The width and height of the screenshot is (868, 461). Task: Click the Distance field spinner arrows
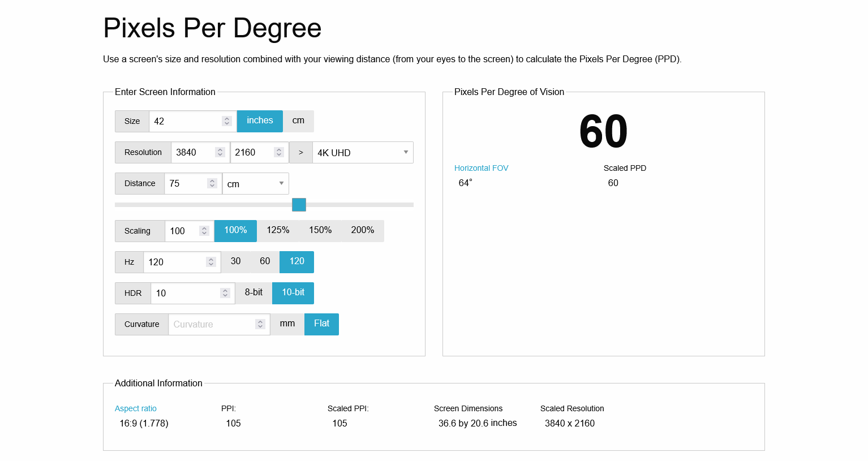[x=212, y=183]
